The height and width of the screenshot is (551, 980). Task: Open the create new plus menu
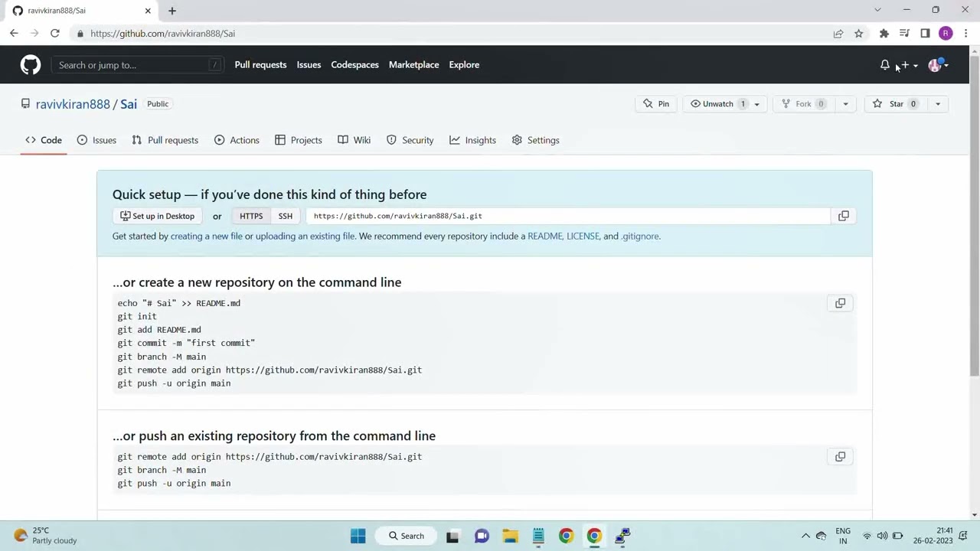(x=908, y=65)
